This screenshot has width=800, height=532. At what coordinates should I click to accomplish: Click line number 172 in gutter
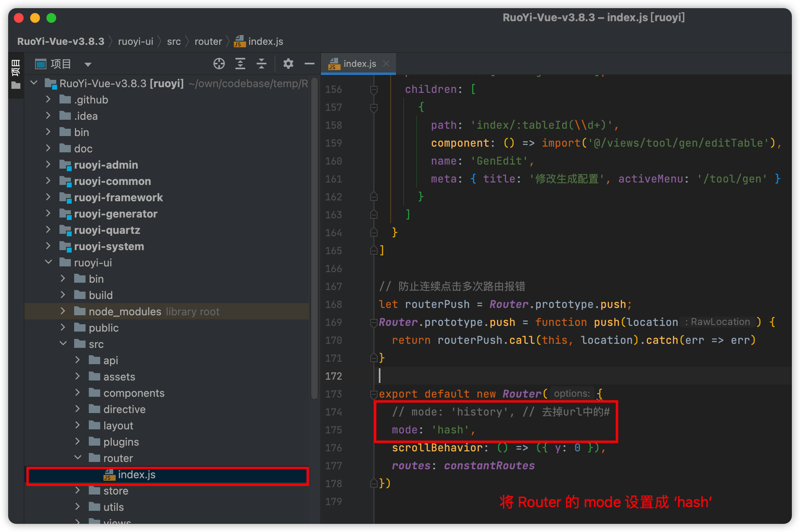333,376
